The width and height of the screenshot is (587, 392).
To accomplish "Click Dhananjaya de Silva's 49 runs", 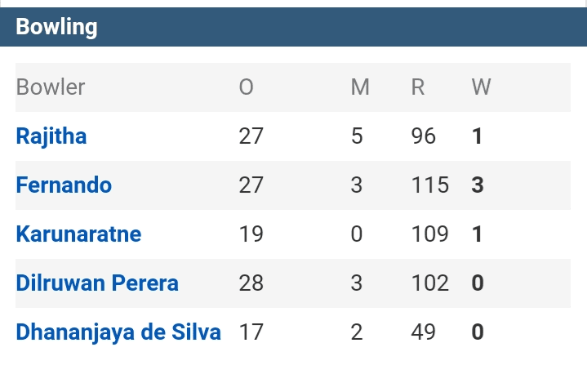I will pyautogui.click(x=424, y=332).
